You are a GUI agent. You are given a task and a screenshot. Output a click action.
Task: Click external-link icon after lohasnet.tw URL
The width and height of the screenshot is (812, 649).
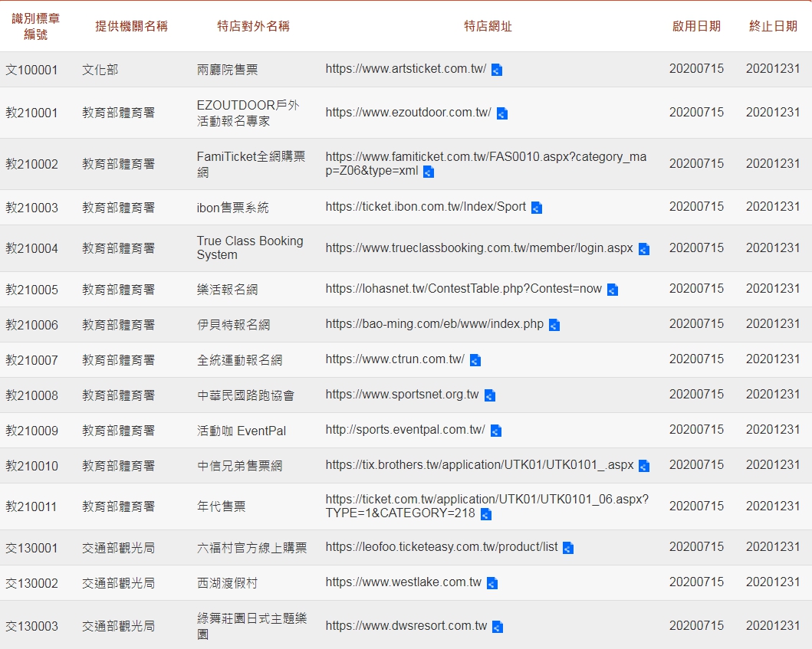[612, 290]
